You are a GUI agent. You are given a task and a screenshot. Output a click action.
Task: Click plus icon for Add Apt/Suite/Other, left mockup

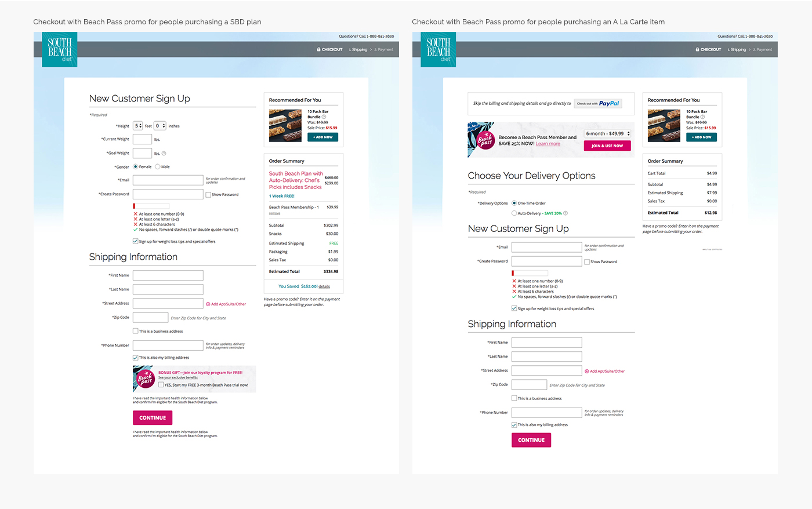pyautogui.click(x=208, y=304)
